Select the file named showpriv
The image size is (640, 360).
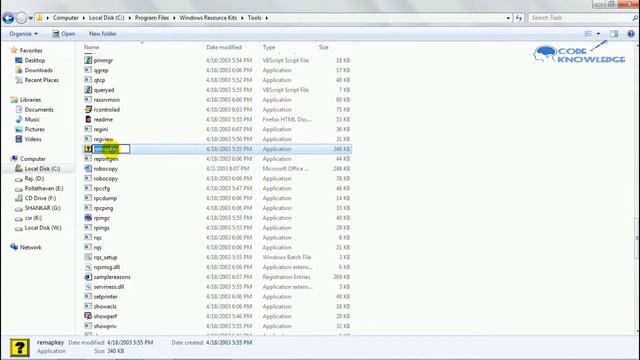coord(105,326)
